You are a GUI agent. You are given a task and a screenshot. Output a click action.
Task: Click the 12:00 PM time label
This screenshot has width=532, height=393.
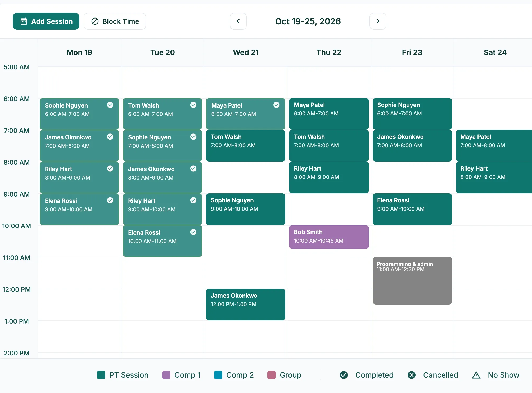click(17, 289)
